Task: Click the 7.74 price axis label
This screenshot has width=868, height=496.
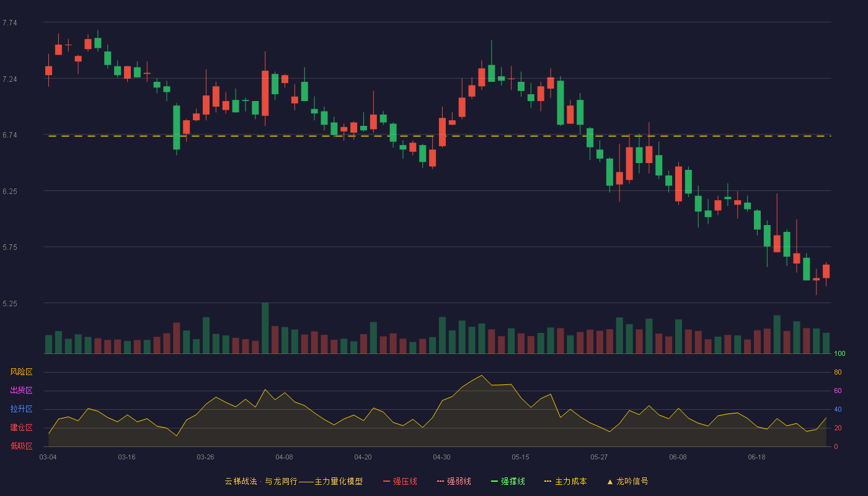Action: 10,23
